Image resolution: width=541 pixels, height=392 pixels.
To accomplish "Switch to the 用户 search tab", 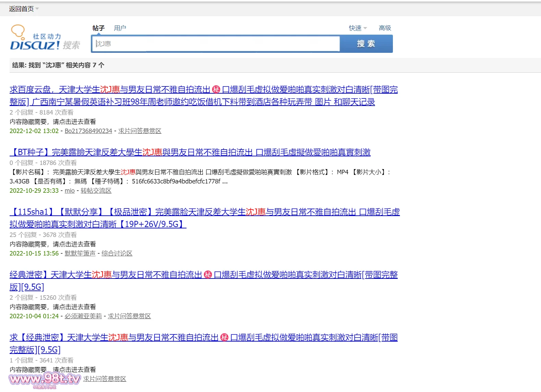I will pos(120,28).
